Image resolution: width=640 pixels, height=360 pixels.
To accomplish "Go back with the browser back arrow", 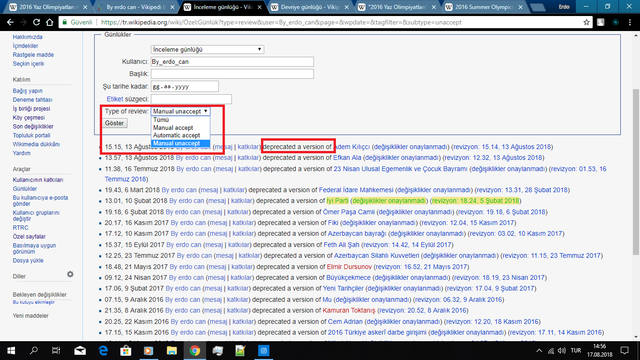I will [10, 22].
